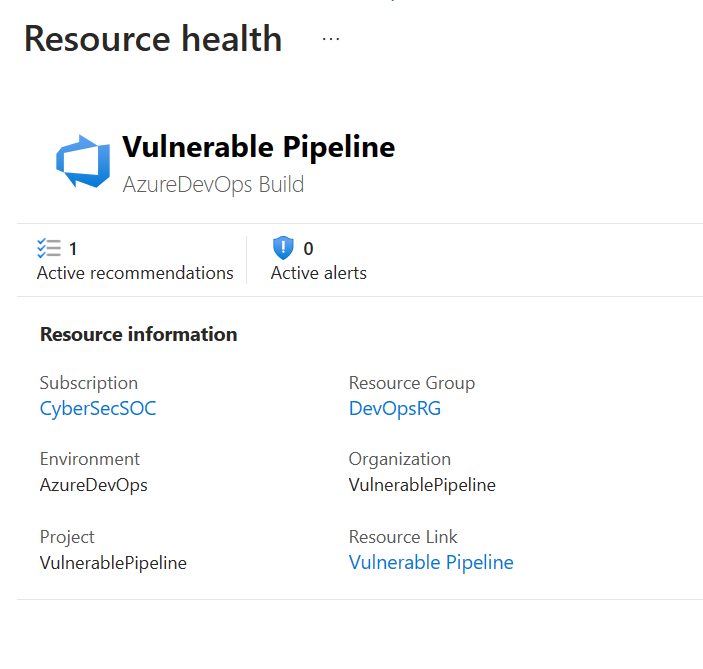Click the active alerts shield icon

[283, 248]
